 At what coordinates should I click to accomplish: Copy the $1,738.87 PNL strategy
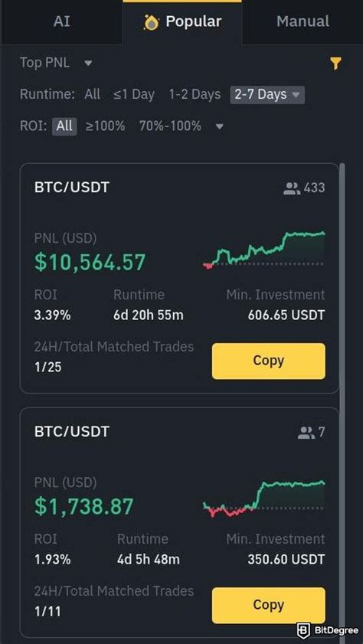[269, 605]
